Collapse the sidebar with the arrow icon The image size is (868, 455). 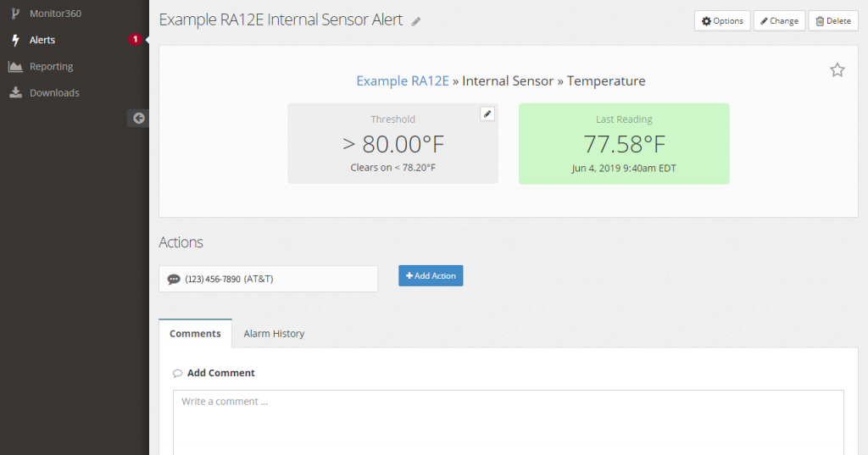(138, 119)
